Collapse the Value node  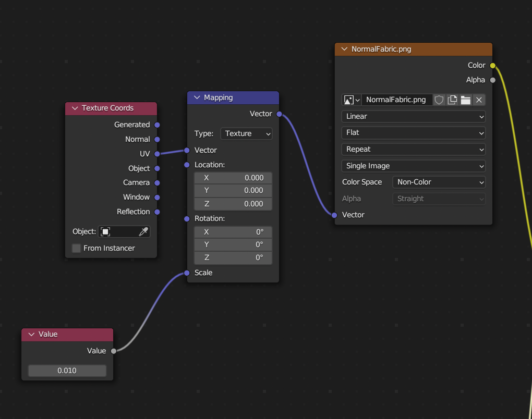click(x=31, y=334)
